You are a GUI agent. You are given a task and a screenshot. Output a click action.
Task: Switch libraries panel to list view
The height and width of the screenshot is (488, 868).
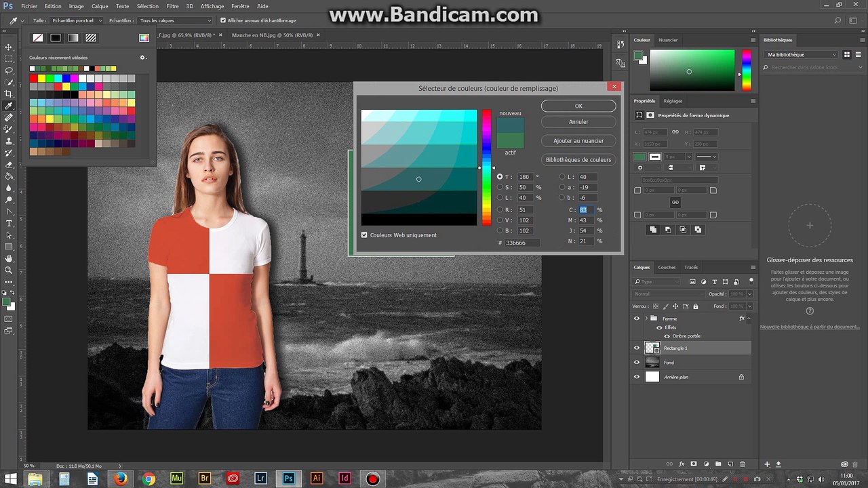point(859,54)
